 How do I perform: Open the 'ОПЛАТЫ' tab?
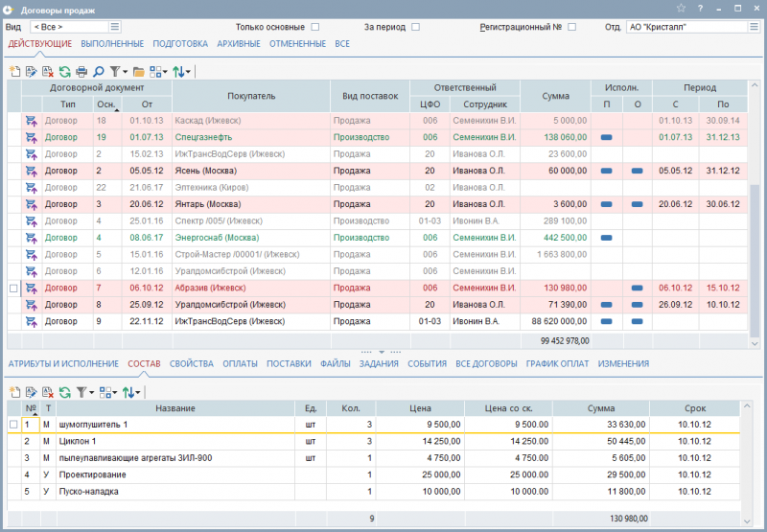tap(240, 364)
